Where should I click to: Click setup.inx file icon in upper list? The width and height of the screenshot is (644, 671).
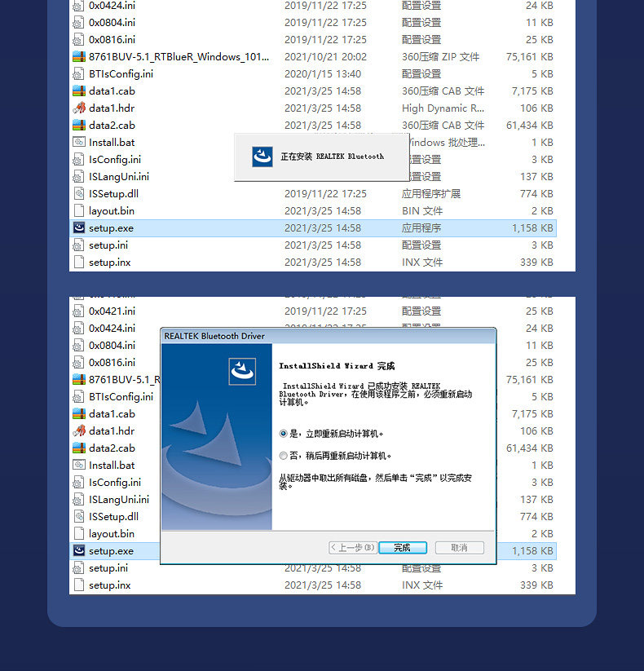click(x=79, y=262)
